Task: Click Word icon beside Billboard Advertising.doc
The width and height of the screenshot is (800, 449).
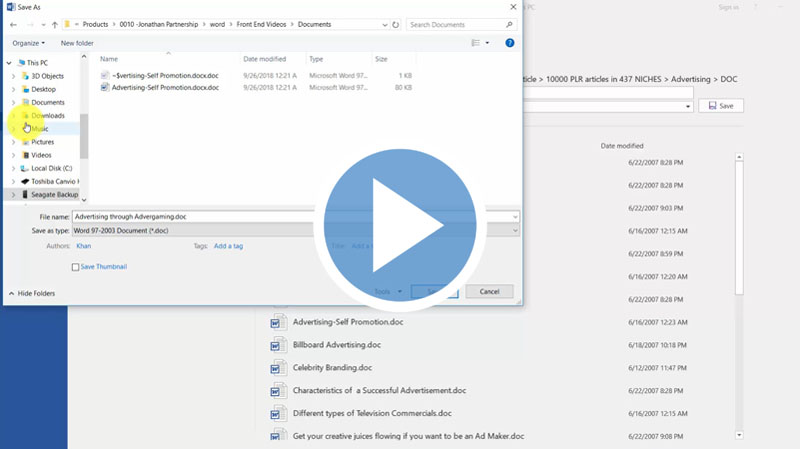Action: point(278,344)
